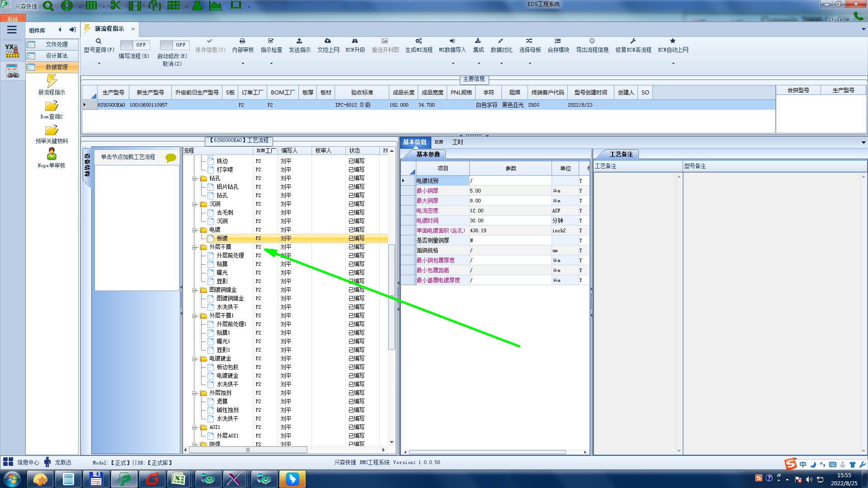Select 数据管理 in component library

(x=57, y=67)
